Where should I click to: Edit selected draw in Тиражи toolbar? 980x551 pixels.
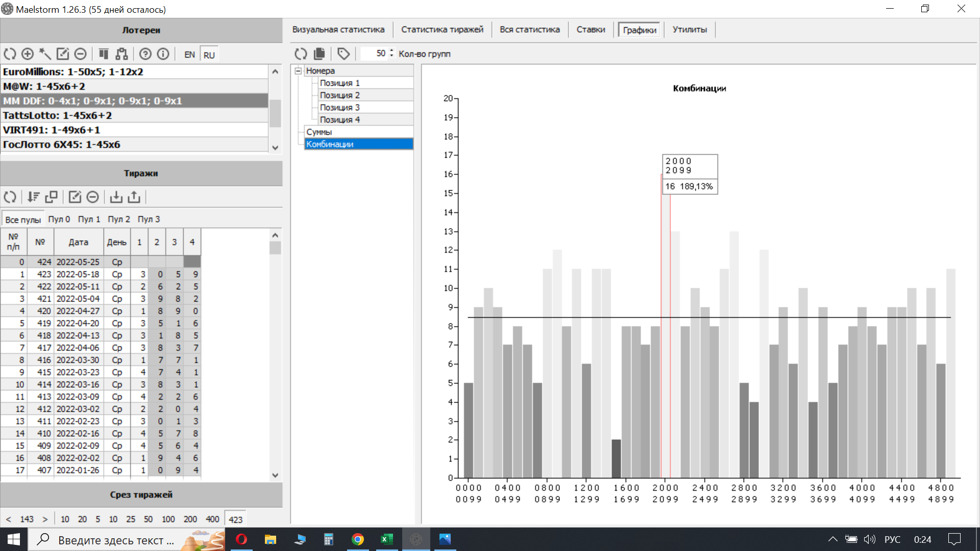pyautogui.click(x=75, y=197)
